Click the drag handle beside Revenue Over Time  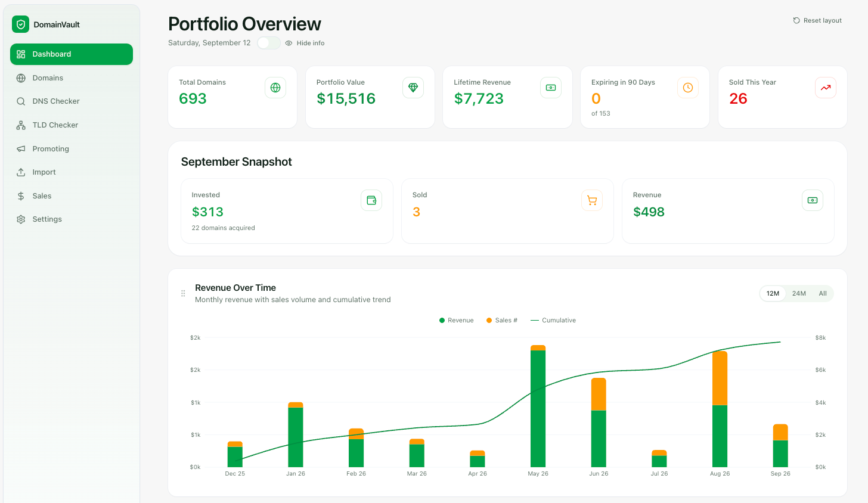183,293
